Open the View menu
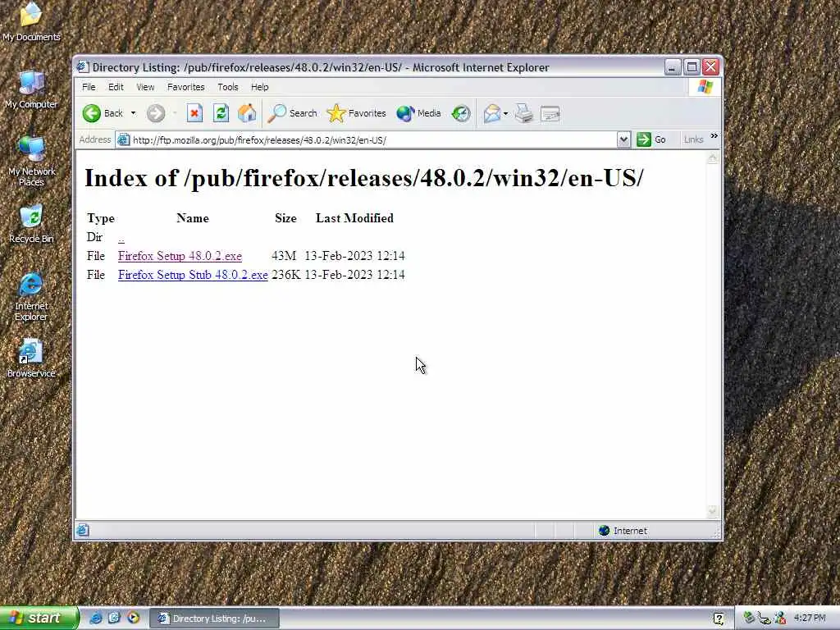Screen dimensions: 840x630 point(145,87)
